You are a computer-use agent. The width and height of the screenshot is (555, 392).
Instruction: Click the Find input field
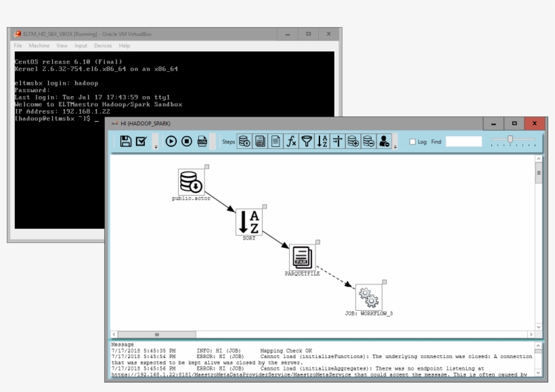464,141
